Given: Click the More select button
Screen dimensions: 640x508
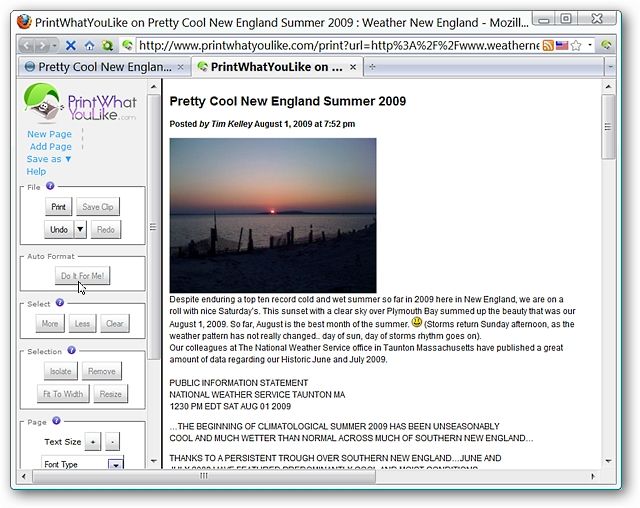Looking at the screenshot, I should click(50, 324).
